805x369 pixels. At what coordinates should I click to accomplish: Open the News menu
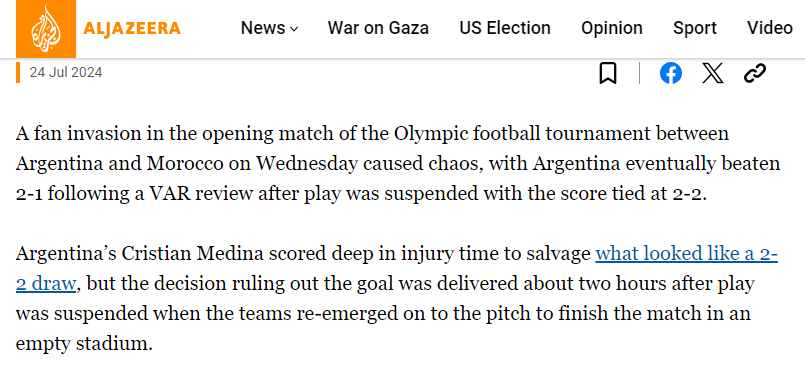(x=269, y=28)
